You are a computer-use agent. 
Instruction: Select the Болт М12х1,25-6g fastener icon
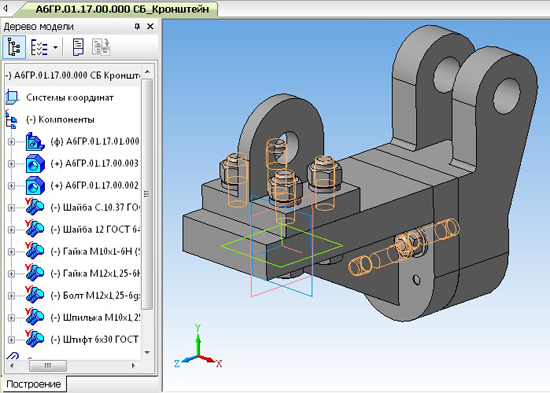coord(34,295)
